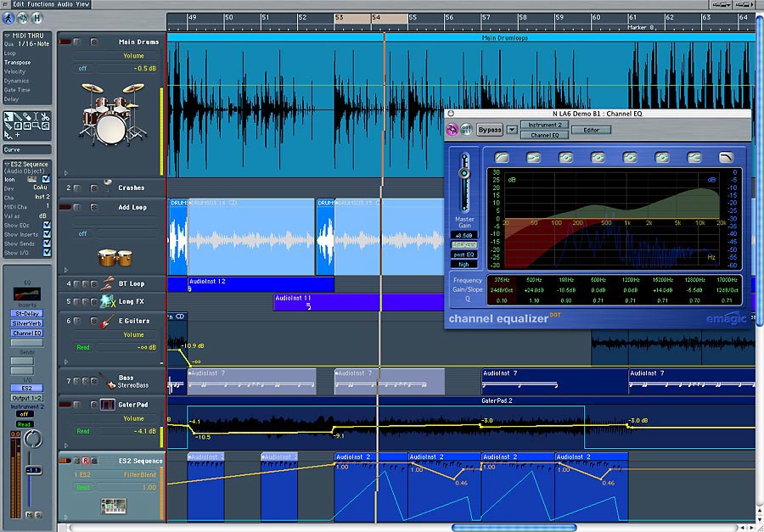Screen dimensions: 764x532
Task: Click the SilverVerb insert slot
Action: tap(27, 323)
